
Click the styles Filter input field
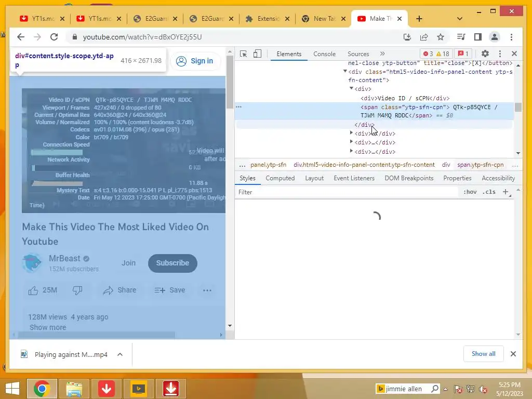point(346,192)
